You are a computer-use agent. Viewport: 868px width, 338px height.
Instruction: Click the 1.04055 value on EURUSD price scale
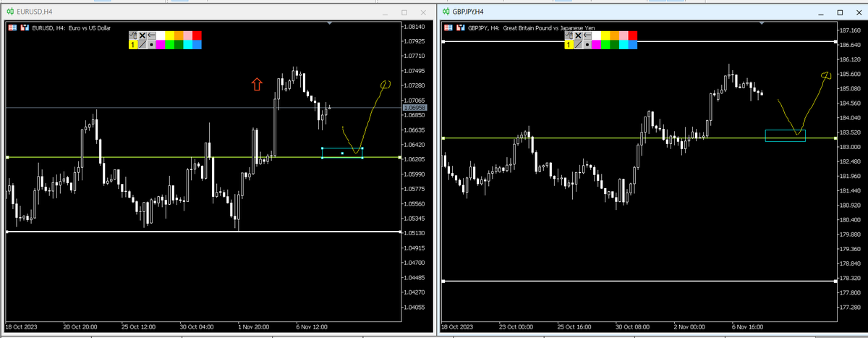coord(415,307)
